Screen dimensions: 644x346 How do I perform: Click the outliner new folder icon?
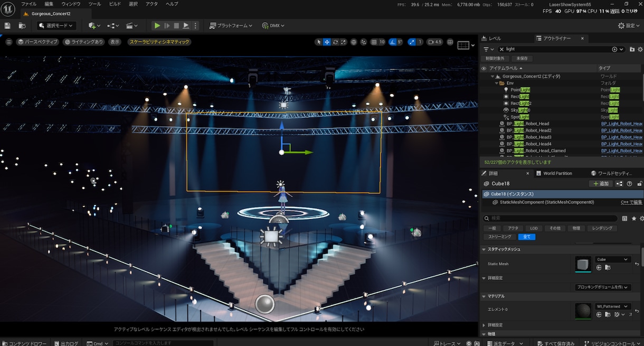632,49
